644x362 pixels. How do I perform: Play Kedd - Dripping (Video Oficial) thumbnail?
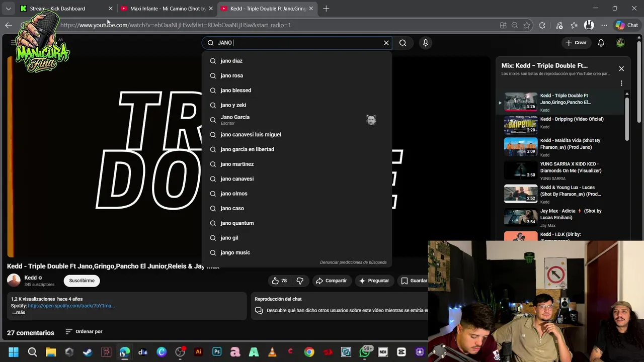coord(521,125)
